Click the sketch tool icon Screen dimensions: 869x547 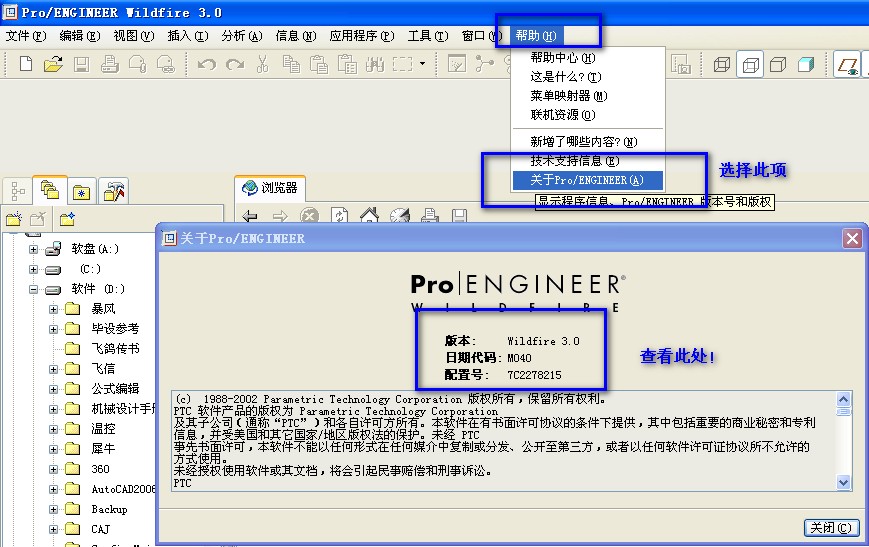click(457, 64)
